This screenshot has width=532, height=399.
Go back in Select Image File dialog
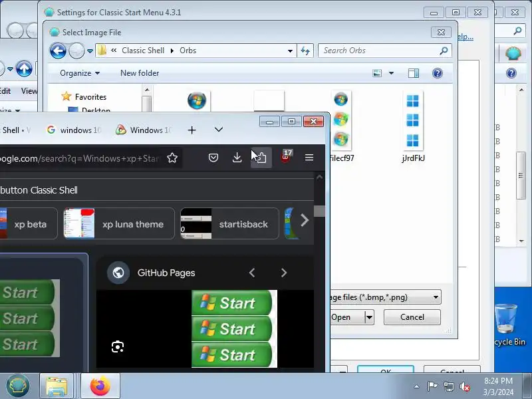[58, 51]
